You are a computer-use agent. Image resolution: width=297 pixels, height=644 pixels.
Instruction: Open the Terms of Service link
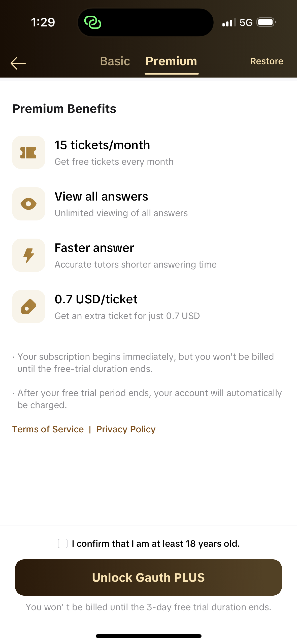pyautogui.click(x=48, y=429)
